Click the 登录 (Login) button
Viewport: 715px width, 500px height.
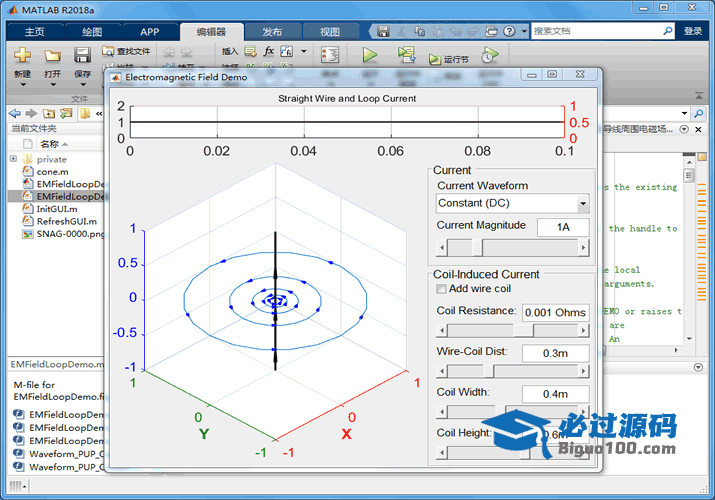click(x=693, y=31)
